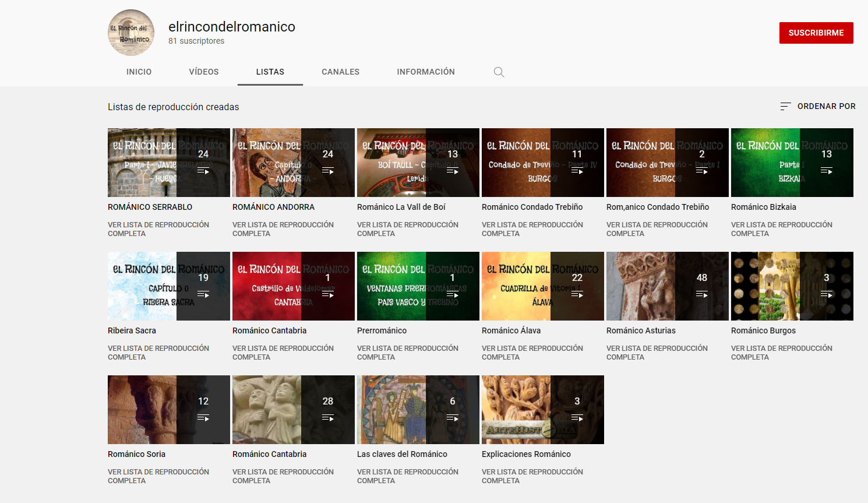
Task: View full playlist under Prerrománico
Action: click(x=408, y=353)
